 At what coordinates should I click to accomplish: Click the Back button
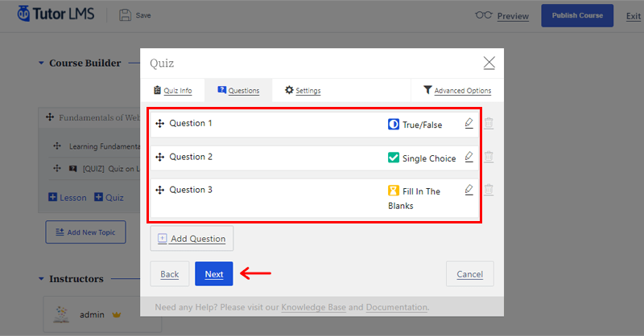(170, 273)
